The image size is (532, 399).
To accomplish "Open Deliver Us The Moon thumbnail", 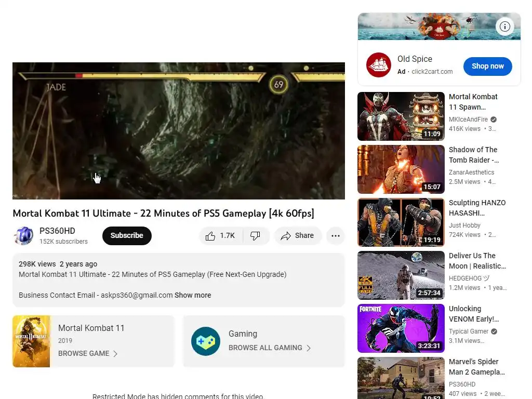I will coord(401,275).
